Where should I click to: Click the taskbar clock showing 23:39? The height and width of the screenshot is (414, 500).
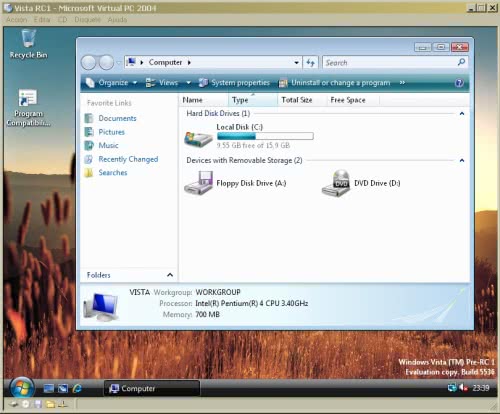point(481,388)
